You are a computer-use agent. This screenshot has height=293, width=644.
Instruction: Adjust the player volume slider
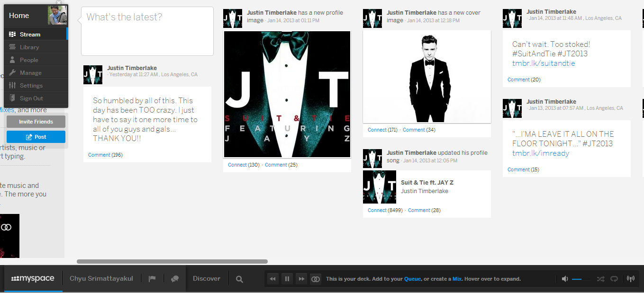[581, 279]
